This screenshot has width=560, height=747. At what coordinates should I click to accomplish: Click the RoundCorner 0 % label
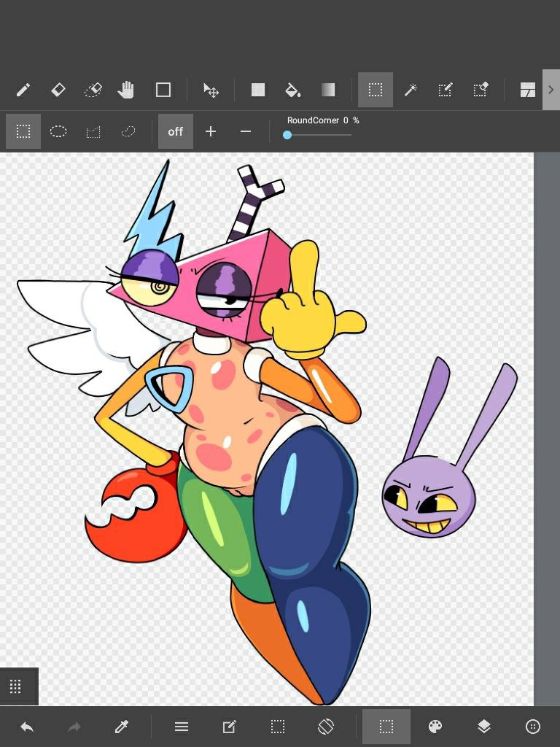(x=323, y=120)
